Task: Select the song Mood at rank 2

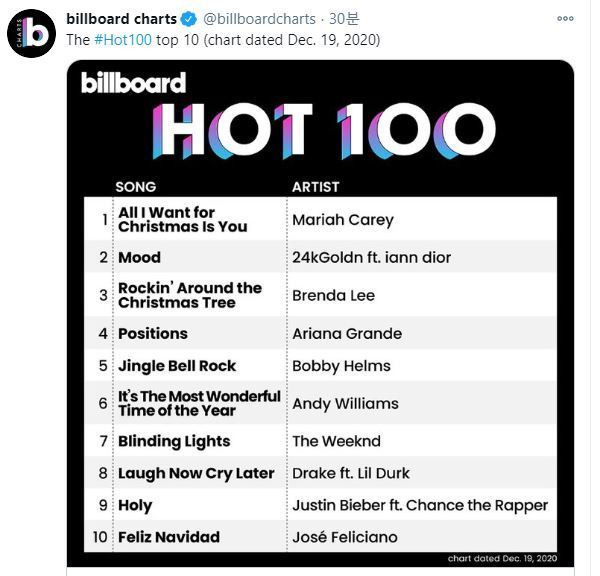Action: [139, 257]
